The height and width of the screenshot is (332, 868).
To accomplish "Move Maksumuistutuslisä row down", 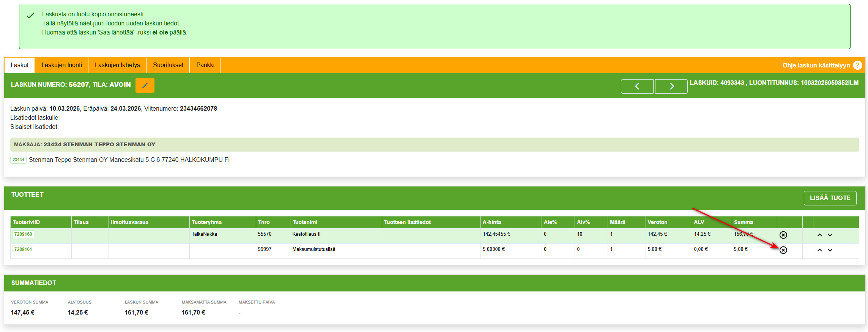I will (x=830, y=250).
